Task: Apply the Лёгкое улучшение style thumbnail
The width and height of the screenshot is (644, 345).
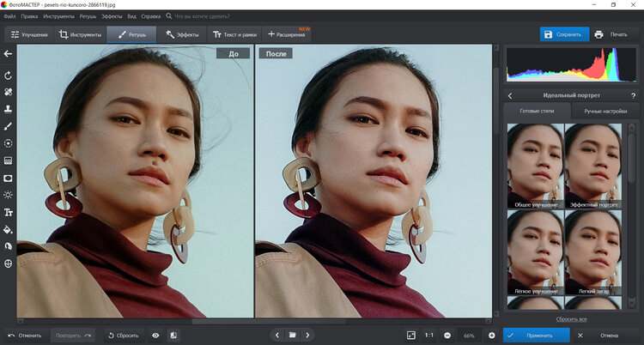Action: click(536, 252)
